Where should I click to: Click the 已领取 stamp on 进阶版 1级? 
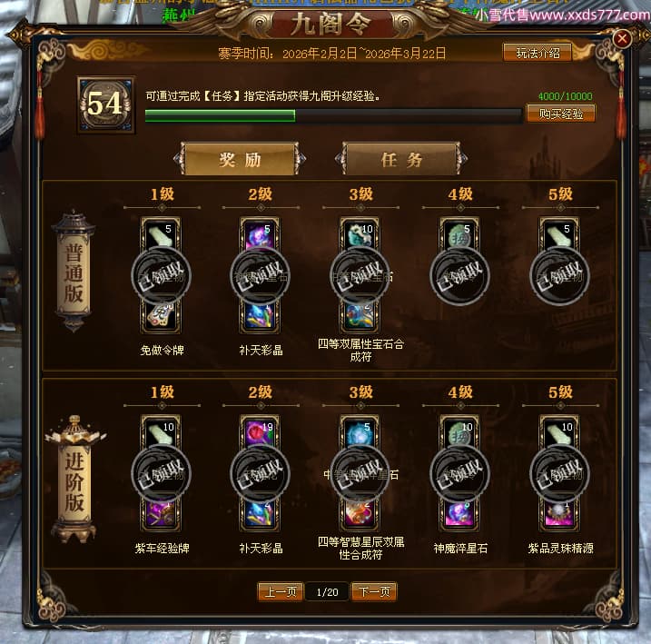point(161,474)
